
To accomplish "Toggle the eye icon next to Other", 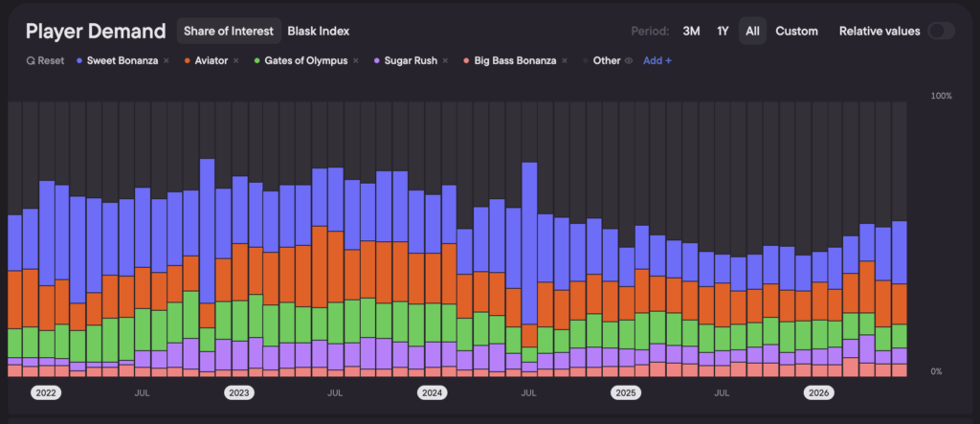I will pyautogui.click(x=629, y=61).
